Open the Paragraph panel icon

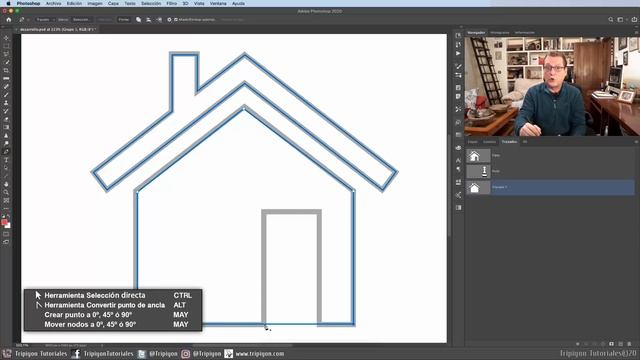[x=458, y=169]
